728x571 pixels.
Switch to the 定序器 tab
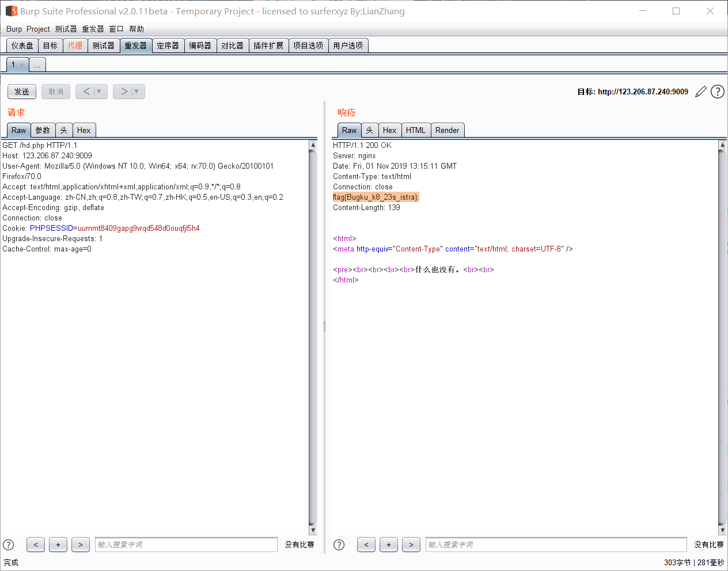point(168,45)
